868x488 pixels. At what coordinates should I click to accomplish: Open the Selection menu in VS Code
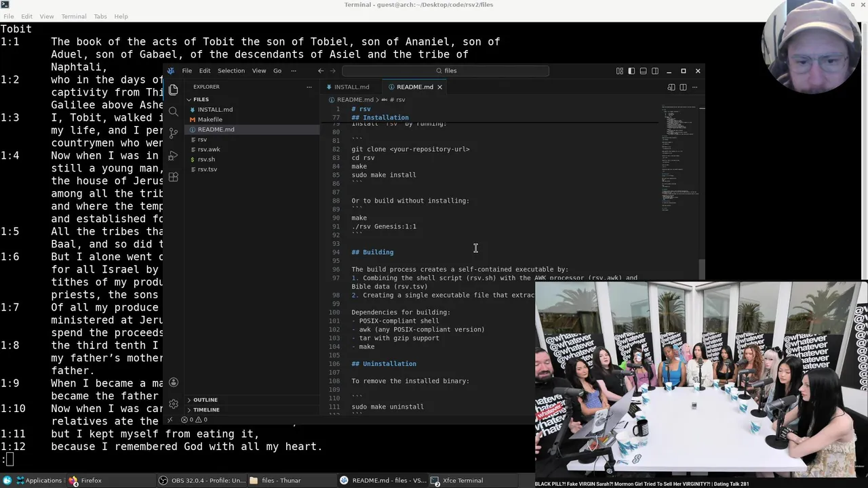231,70
